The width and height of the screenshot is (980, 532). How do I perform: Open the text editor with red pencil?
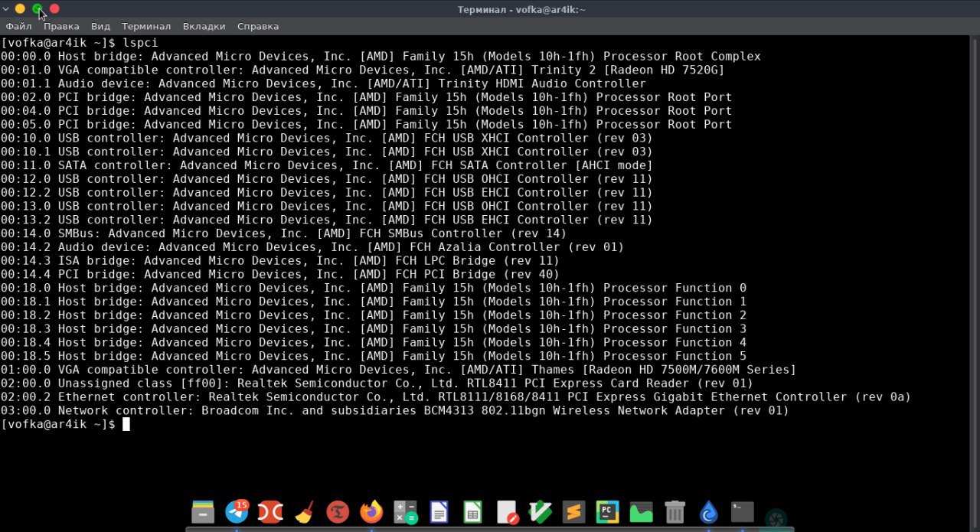pyautogui.click(x=507, y=511)
